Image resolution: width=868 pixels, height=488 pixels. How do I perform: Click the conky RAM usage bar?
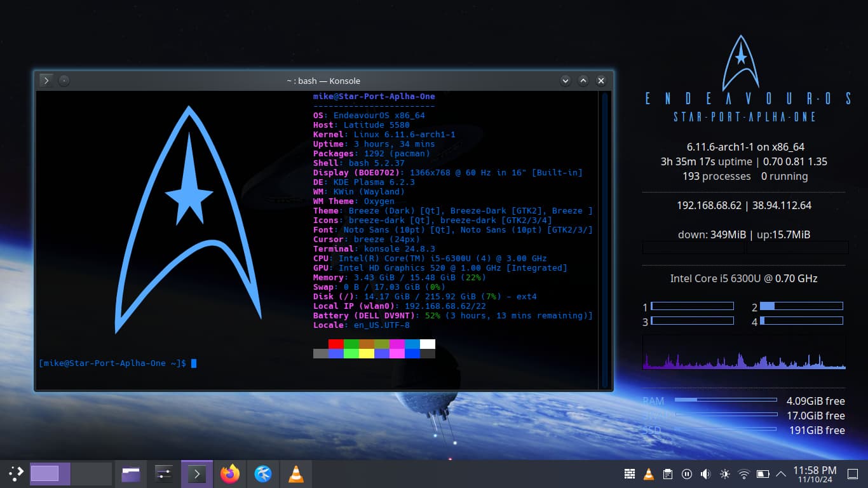pos(726,400)
